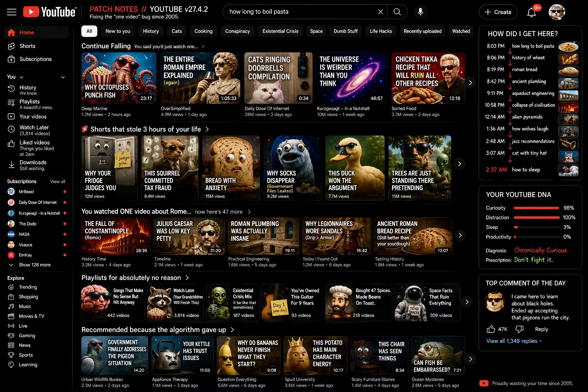Open the user avatar menu
Screen dimensions: 588x392
point(557,12)
